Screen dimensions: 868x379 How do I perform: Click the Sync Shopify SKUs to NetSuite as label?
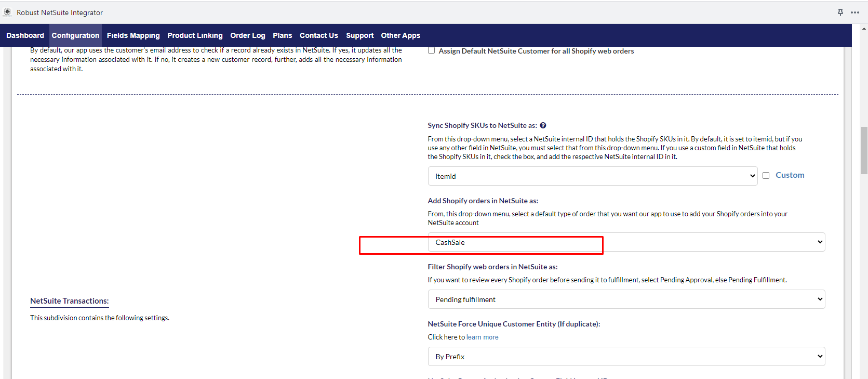pyautogui.click(x=483, y=125)
